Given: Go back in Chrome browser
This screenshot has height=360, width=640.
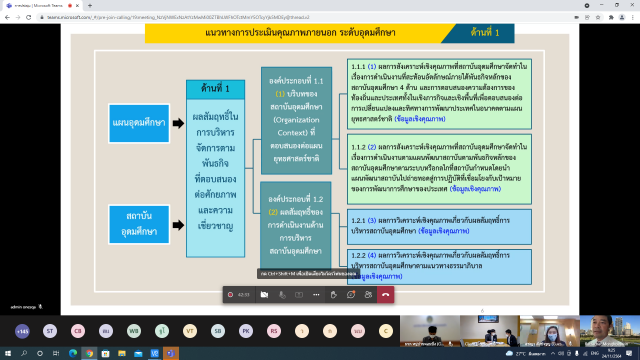Looking at the screenshot, I should [7, 18].
